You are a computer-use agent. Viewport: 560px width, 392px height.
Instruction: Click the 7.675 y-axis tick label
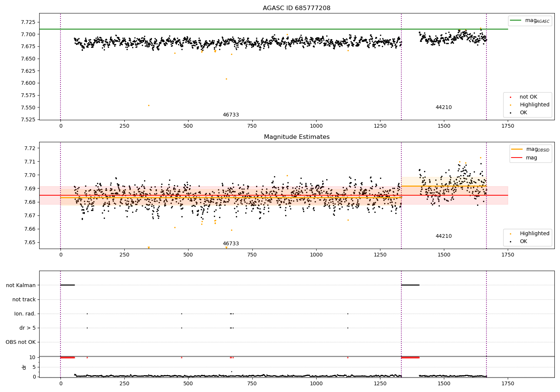point(28,47)
